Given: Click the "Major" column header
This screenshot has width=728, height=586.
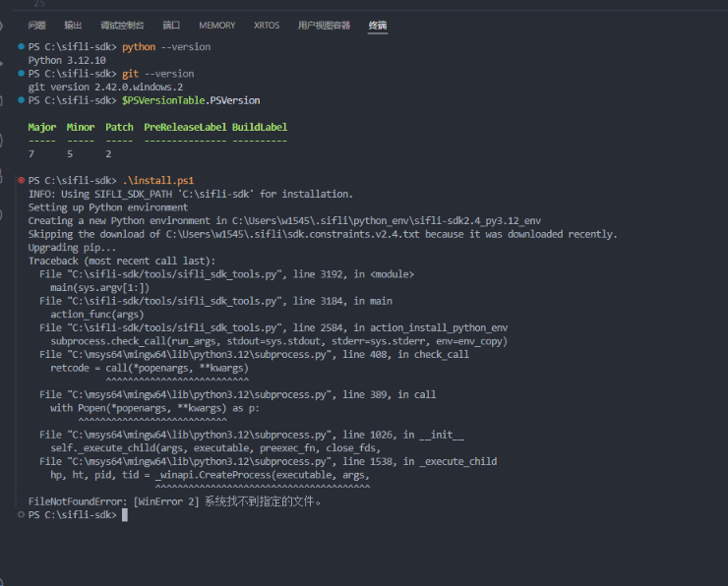Looking at the screenshot, I should pos(41,127).
